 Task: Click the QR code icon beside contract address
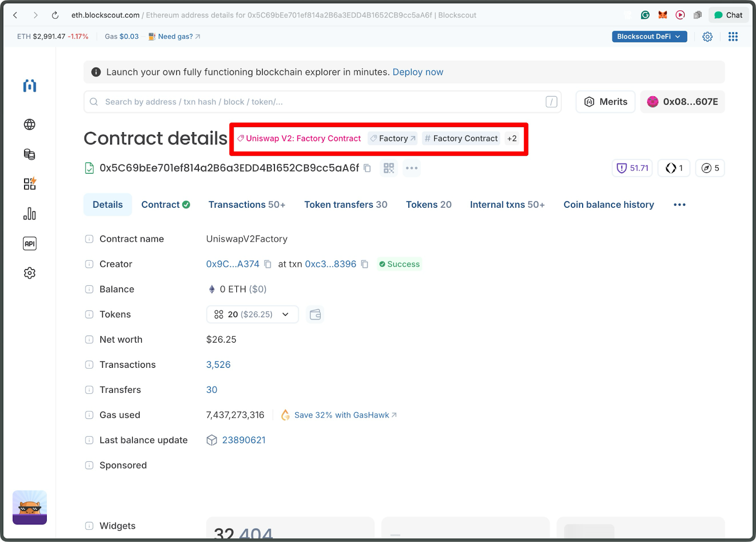pyautogui.click(x=388, y=168)
